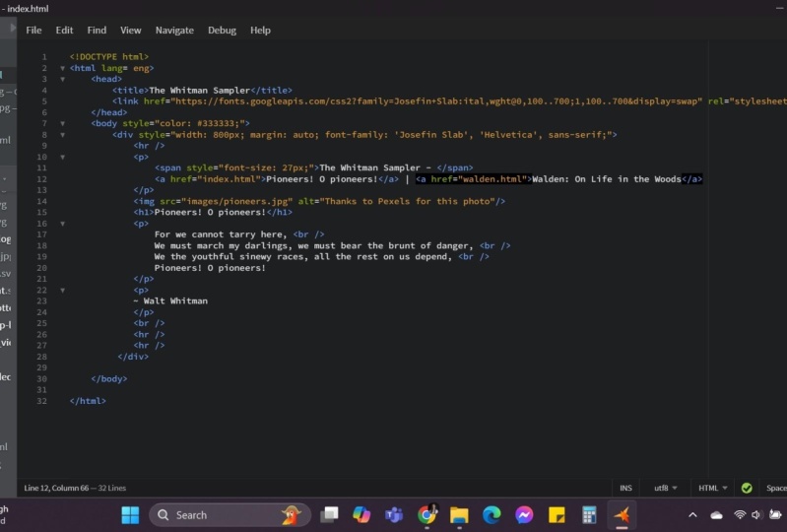Open the Windows Start menu
The image size is (787, 532).
pos(130,515)
